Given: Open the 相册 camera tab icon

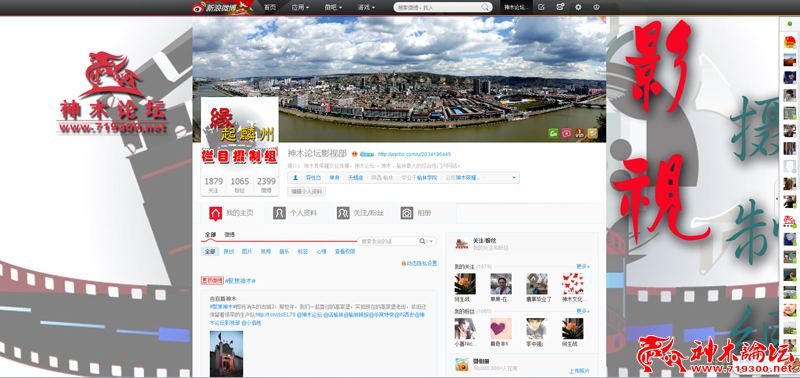Looking at the screenshot, I should [407, 213].
